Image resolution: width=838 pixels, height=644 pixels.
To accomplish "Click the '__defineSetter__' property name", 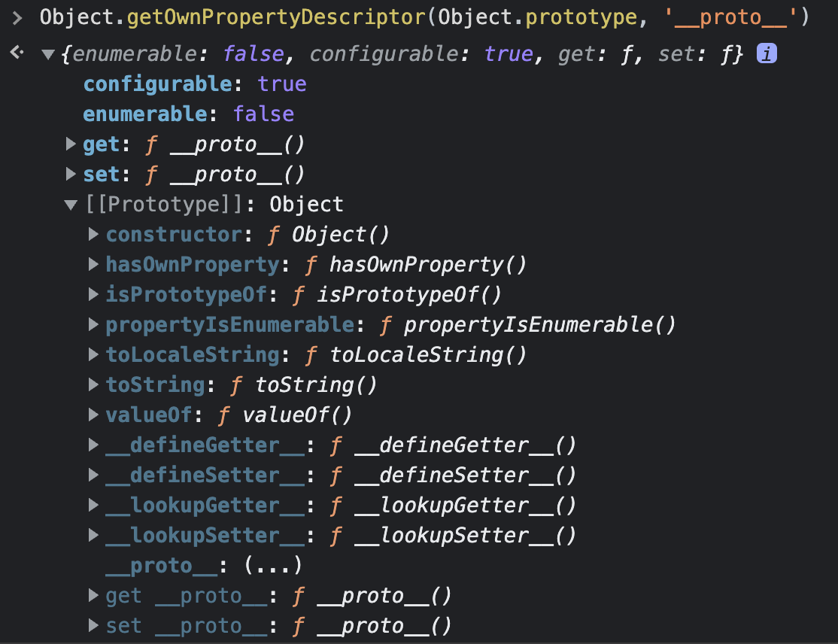I will tap(206, 475).
